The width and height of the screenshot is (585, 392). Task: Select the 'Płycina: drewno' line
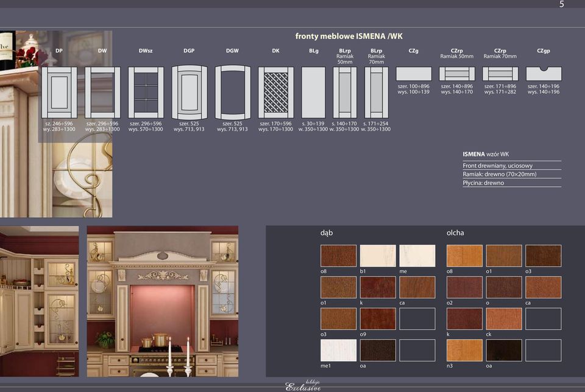(x=483, y=183)
